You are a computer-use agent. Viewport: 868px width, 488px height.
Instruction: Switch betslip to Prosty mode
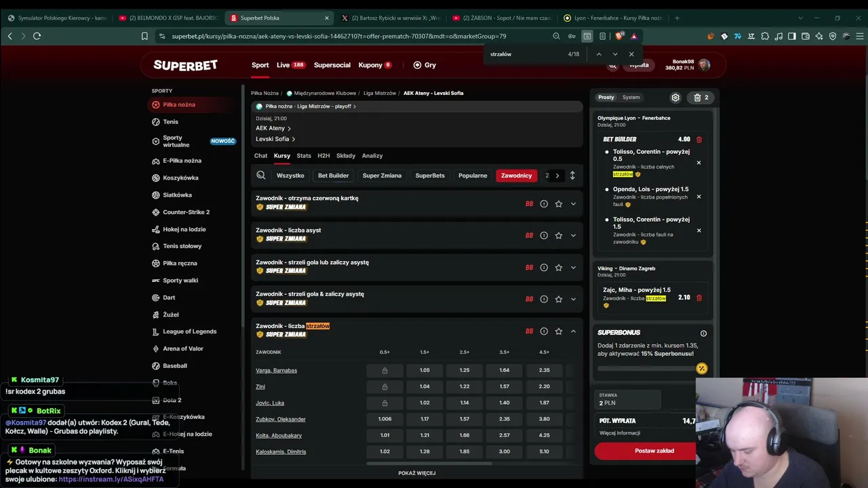pyautogui.click(x=606, y=98)
